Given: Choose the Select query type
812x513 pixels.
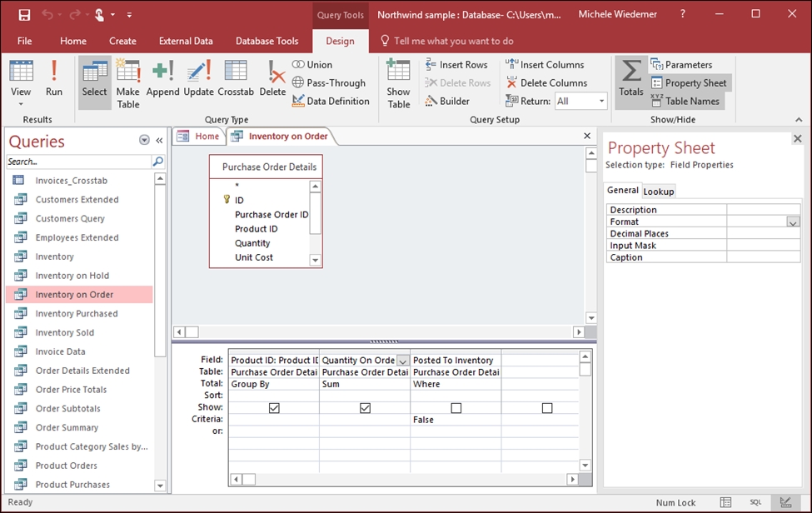Looking at the screenshot, I should click(94, 82).
